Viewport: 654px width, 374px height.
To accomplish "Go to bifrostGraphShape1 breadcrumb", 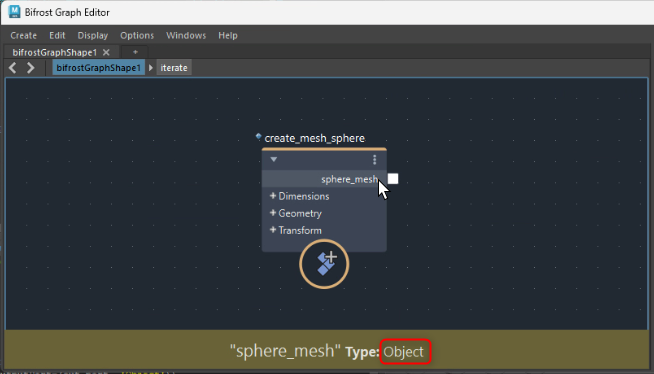I will point(98,68).
